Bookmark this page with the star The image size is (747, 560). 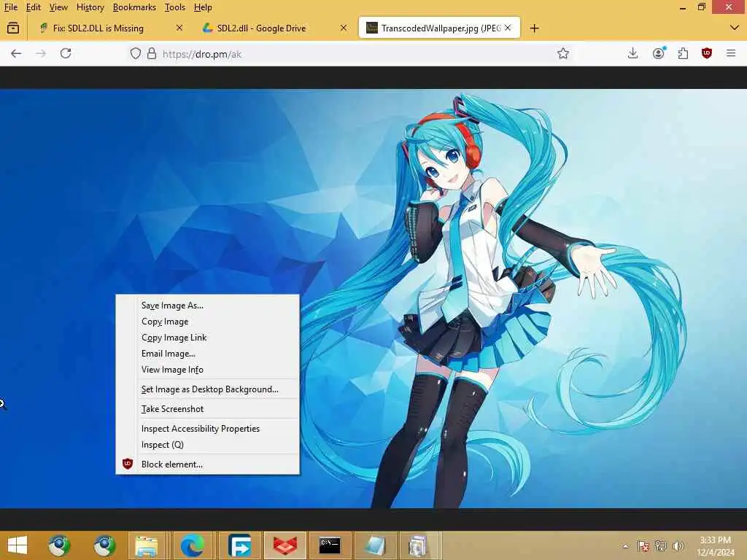[563, 53]
